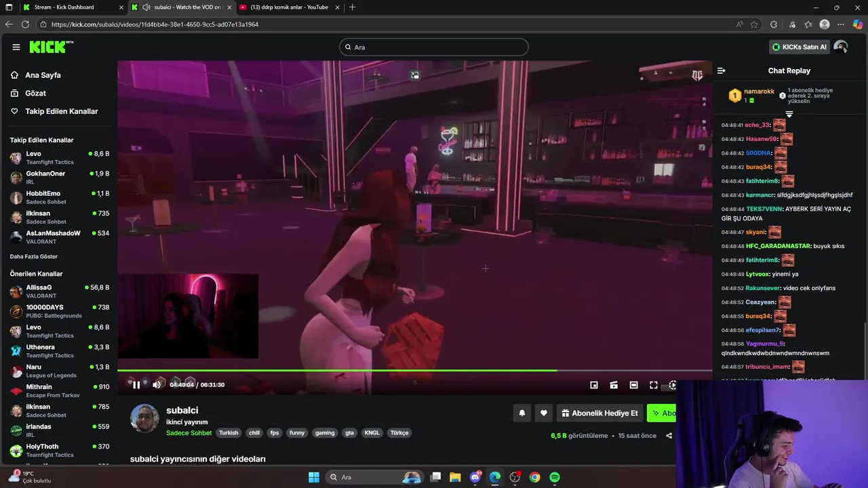
Task: Open AllissaG recommended channel
Action: pyautogui.click(x=59, y=291)
